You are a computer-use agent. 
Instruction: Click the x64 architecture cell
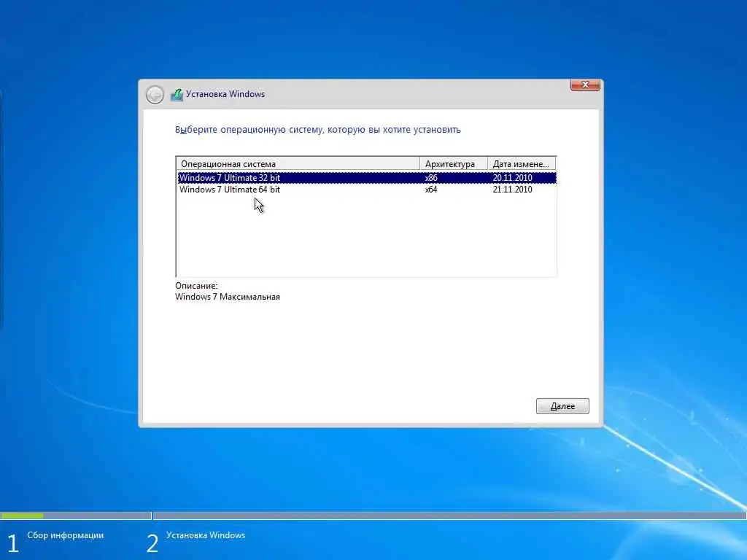pyautogui.click(x=431, y=190)
